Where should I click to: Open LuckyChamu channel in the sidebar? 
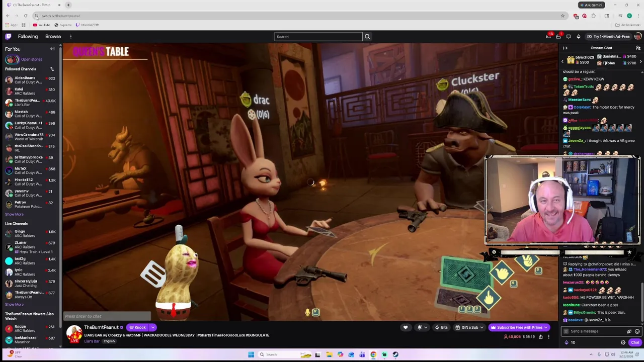(x=30, y=125)
